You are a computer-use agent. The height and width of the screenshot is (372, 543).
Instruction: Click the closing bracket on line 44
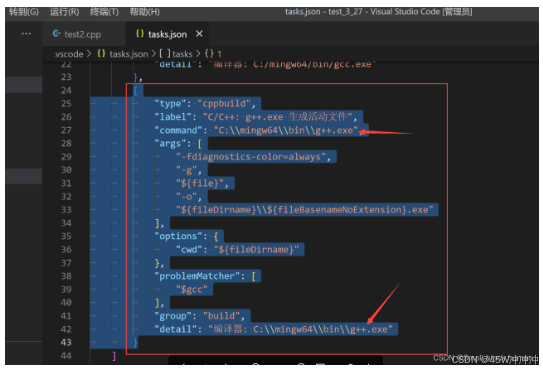click(x=114, y=356)
